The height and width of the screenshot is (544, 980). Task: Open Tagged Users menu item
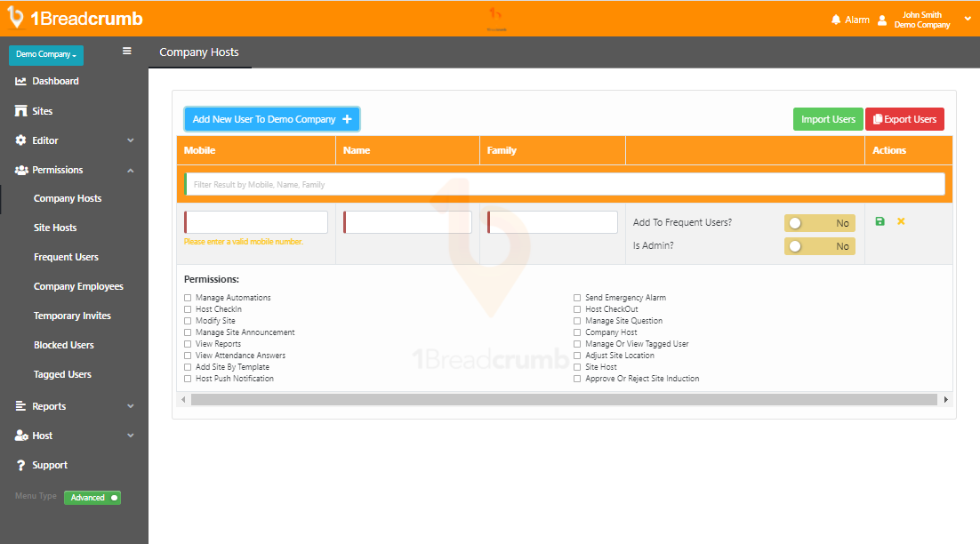[62, 375]
